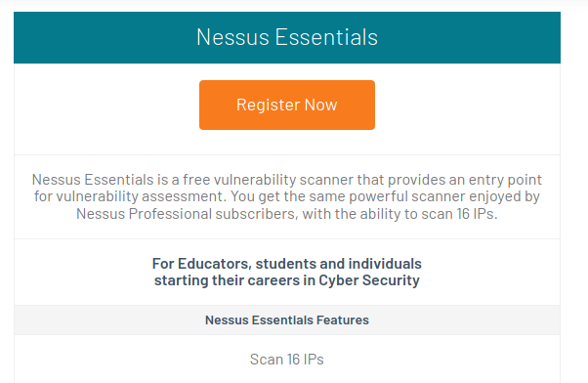Click the Nessus Essentials header title
This screenshot has height=383, width=588.
[287, 37]
